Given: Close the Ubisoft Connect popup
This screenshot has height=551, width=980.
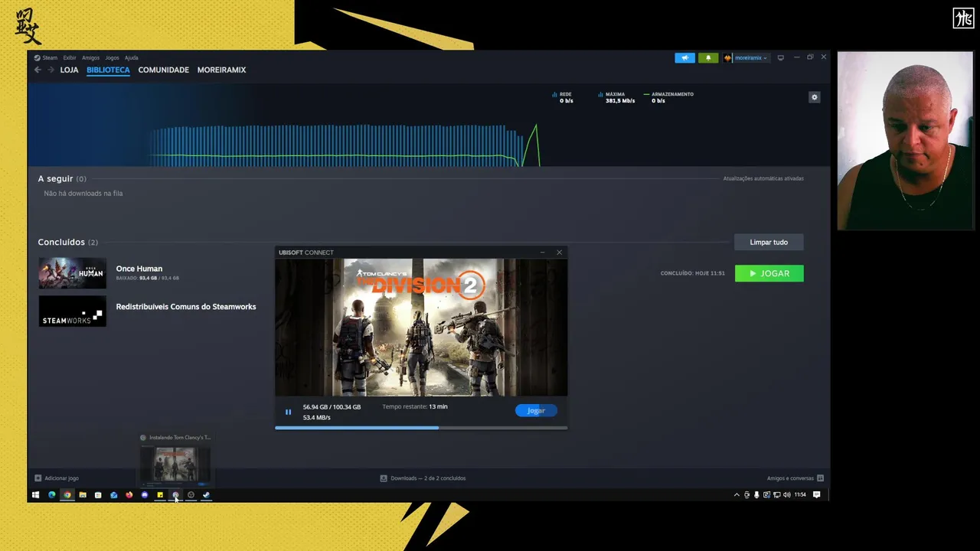Looking at the screenshot, I should pyautogui.click(x=559, y=253).
